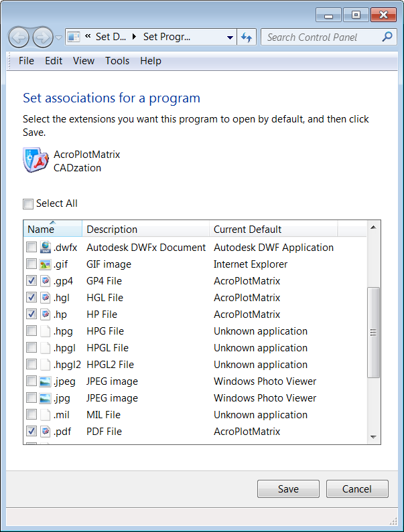The width and height of the screenshot is (404, 532).
Task: Check the .jpeg extension checkbox
Action: 31,381
